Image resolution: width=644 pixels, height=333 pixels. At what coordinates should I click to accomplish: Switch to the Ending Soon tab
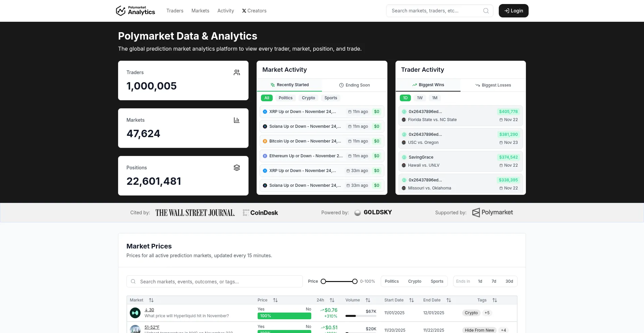click(x=355, y=85)
